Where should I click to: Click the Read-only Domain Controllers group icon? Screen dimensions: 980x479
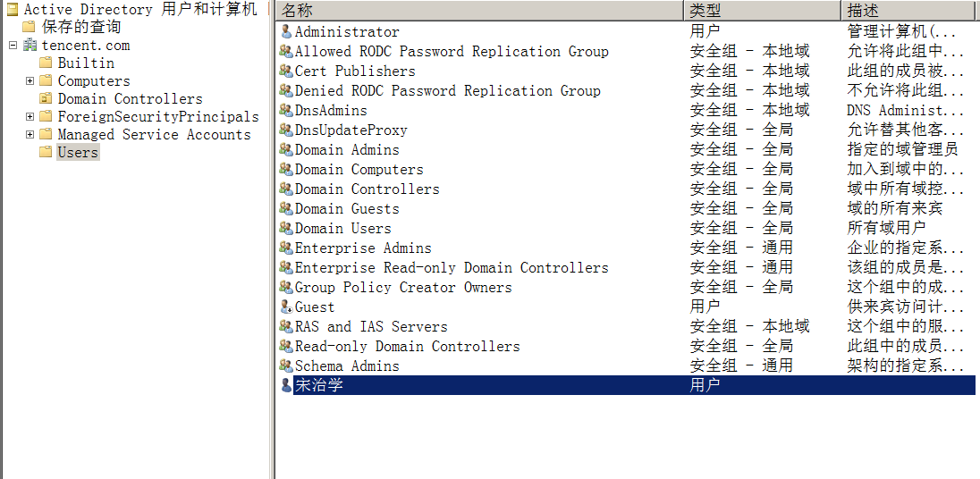[x=286, y=347]
